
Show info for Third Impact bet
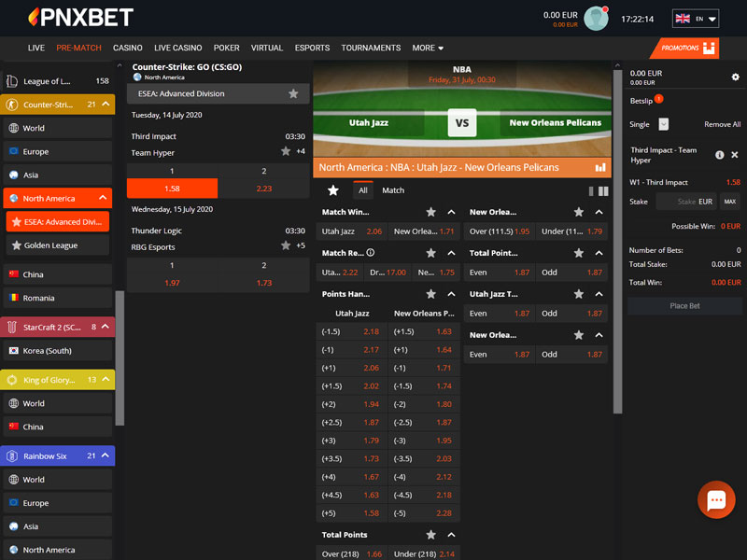[x=719, y=155]
